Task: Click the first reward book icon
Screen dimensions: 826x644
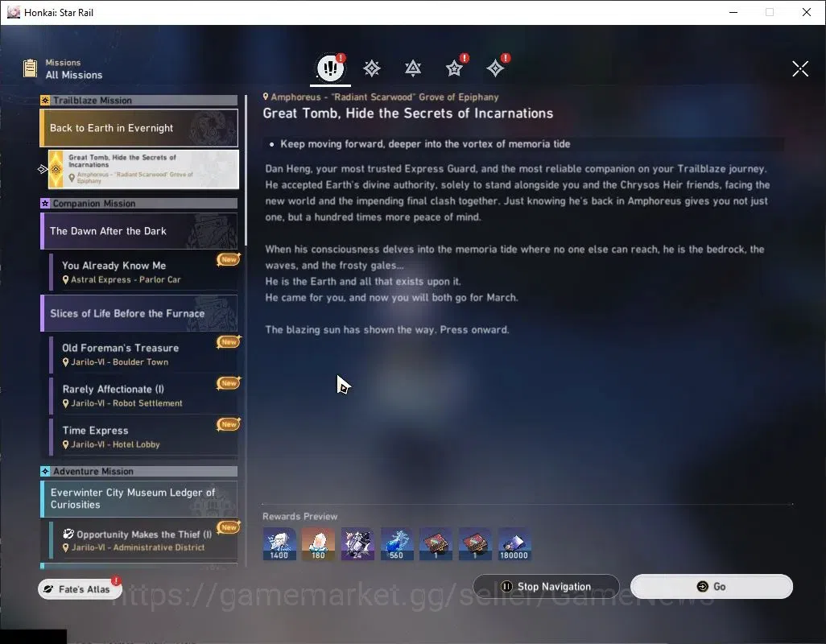Action: (436, 543)
